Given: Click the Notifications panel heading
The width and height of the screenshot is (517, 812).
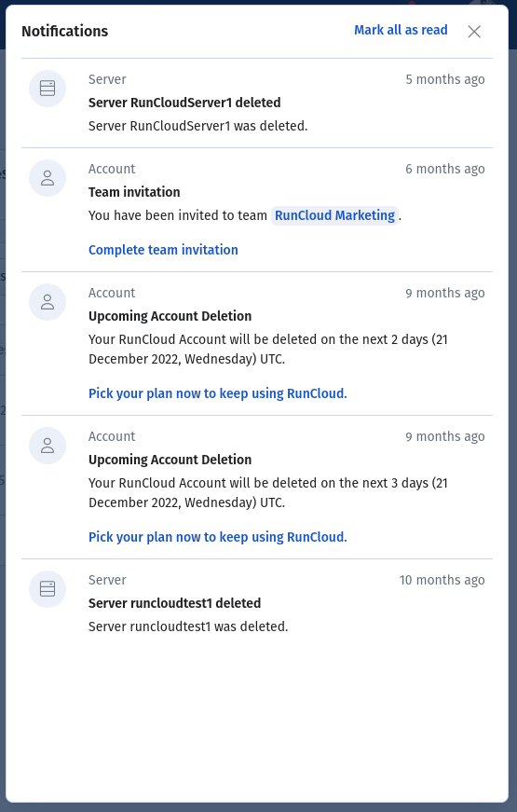Looking at the screenshot, I should [64, 31].
